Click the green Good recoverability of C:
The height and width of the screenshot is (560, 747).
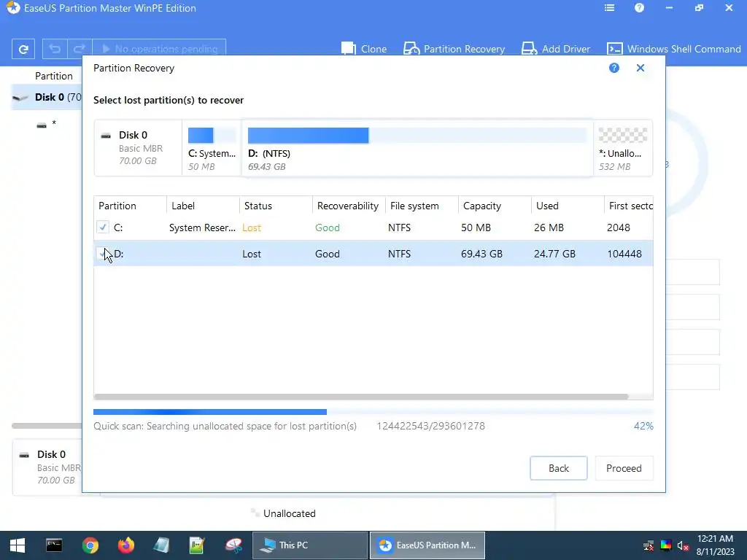point(328,227)
